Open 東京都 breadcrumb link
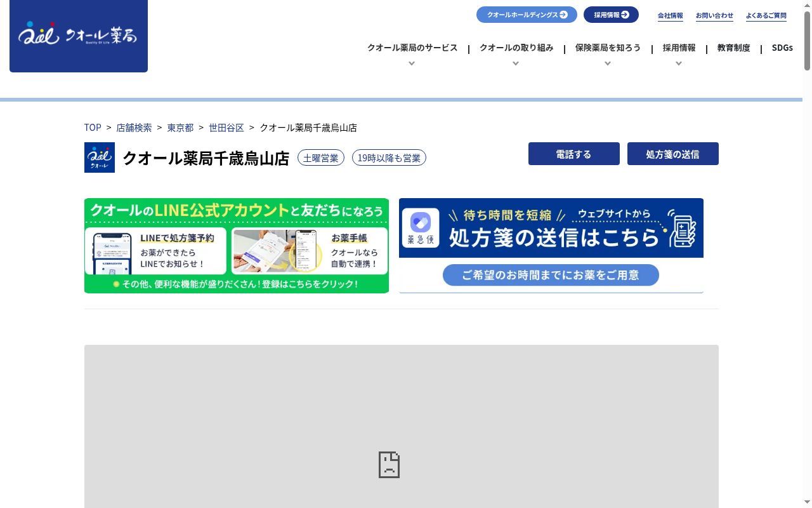Image resolution: width=812 pixels, height=508 pixels. [180, 128]
